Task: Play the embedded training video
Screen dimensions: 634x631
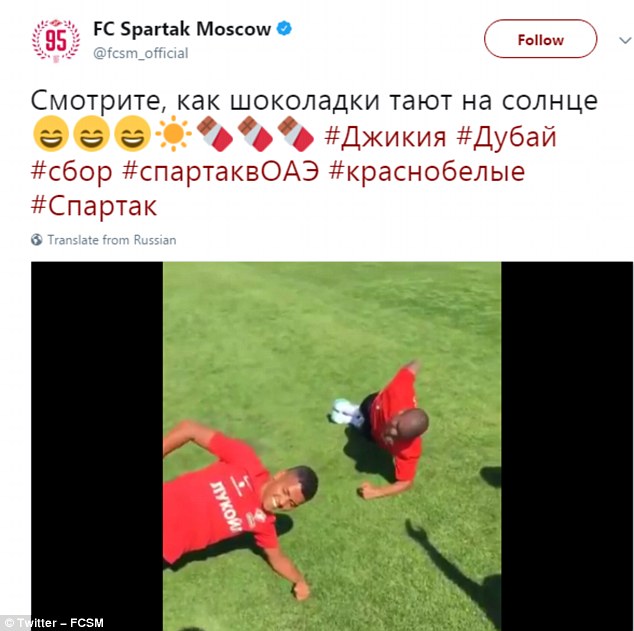Action: (x=332, y=446)
